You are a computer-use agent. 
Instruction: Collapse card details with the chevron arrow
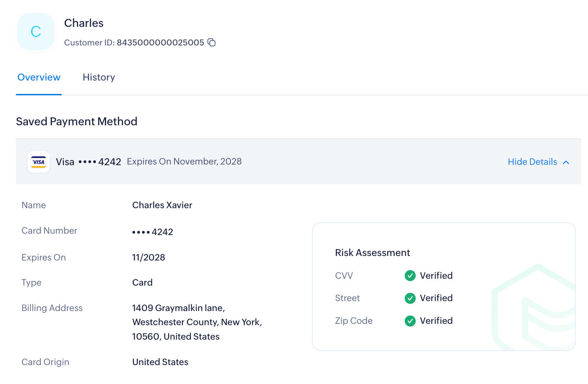(566, 162)
